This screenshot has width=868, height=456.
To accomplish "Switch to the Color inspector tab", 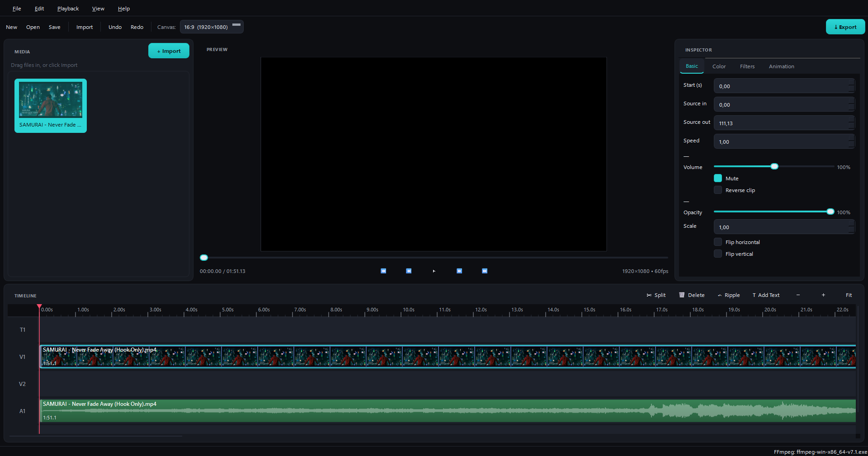I will coord(719,66).
